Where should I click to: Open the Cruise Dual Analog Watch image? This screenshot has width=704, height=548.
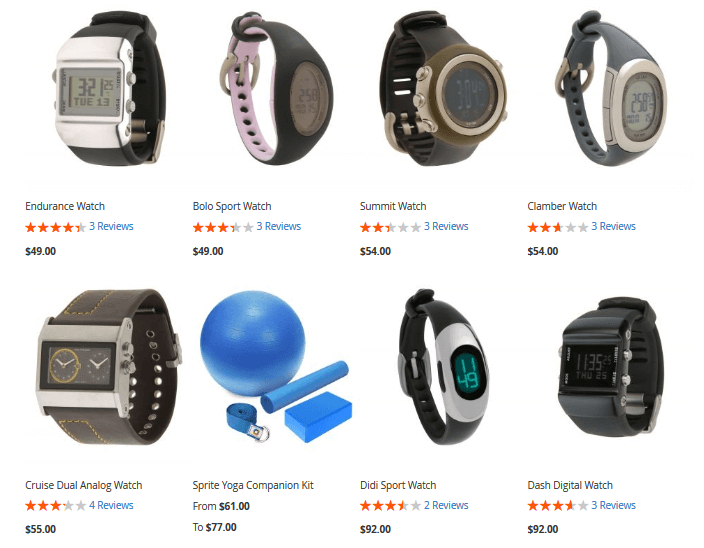pos(109,368)
